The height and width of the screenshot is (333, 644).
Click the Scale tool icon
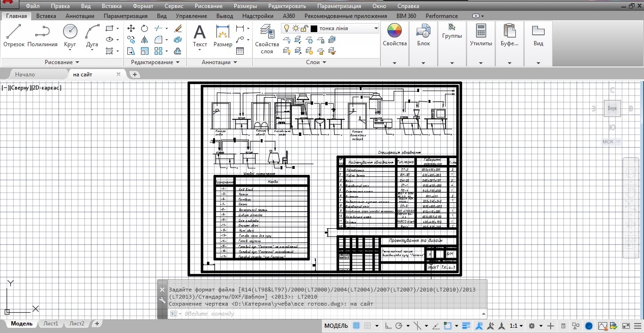point(145,51)
